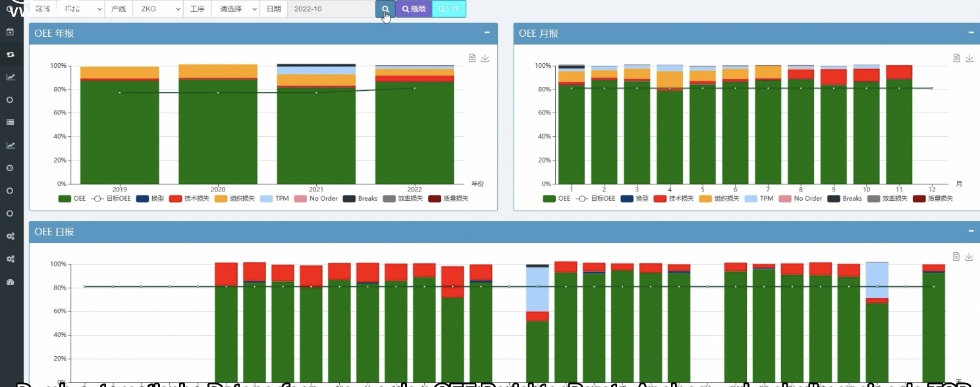Toggle OEE series in 年报 legend
This screenshot has height=387, width=980.
[x=72, y=198]
